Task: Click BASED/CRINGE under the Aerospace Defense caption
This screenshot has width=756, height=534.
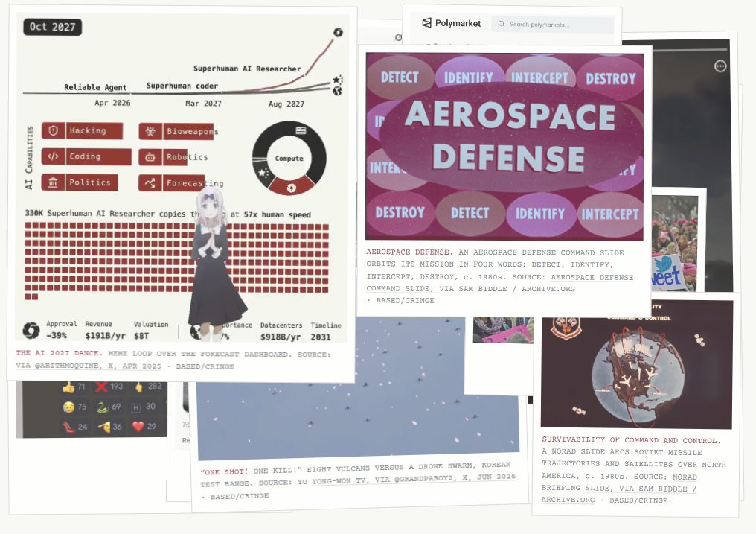Action: (405, 301)
